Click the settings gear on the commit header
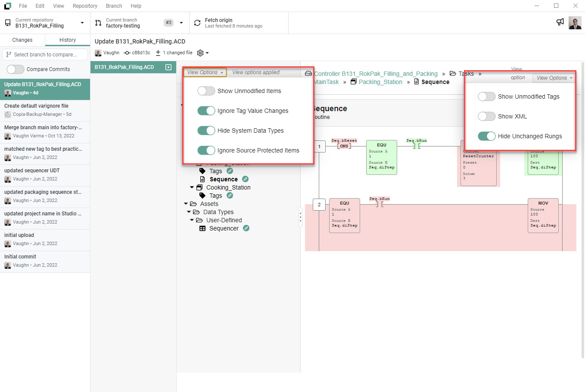 (x=200, y=53)
